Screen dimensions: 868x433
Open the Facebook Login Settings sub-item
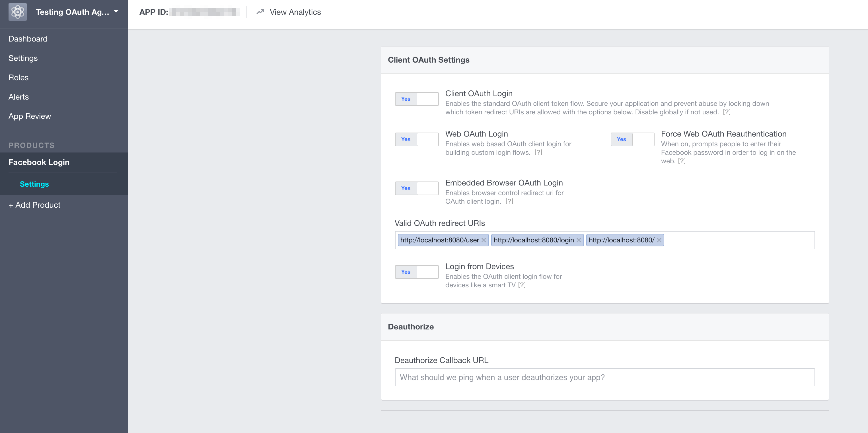(x=34, y=184)
